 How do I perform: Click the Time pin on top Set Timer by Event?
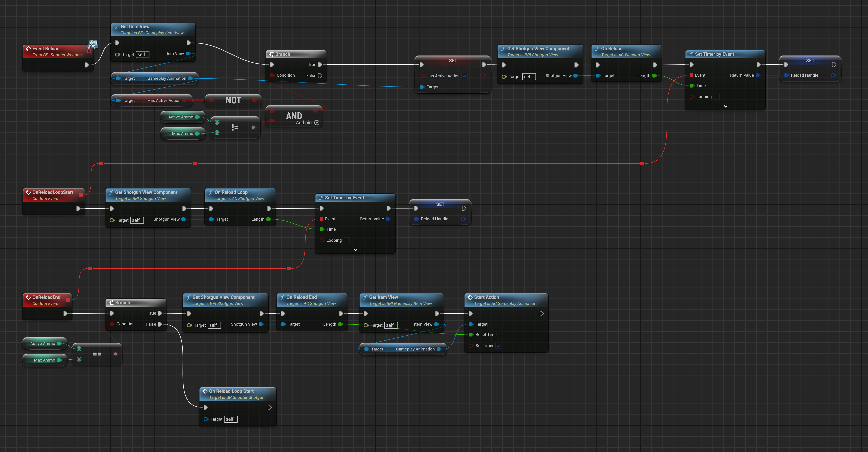[692, 86]
